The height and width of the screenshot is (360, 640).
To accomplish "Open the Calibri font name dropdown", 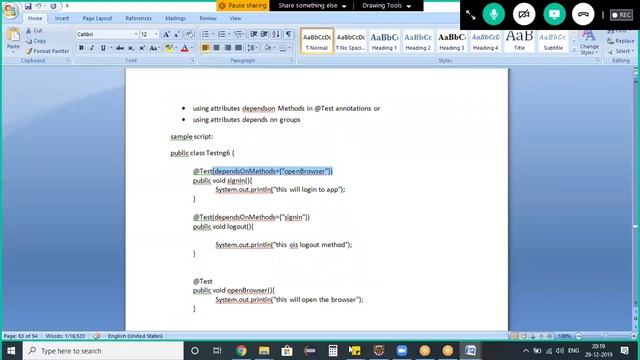I will tap(136, 34).
